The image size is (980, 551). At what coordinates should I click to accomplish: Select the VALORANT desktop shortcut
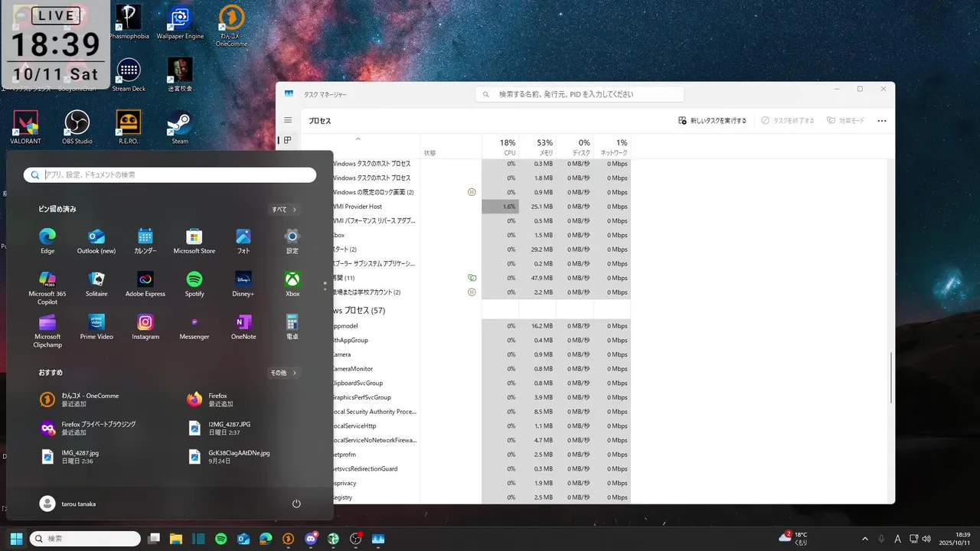[x=26, y=127]
